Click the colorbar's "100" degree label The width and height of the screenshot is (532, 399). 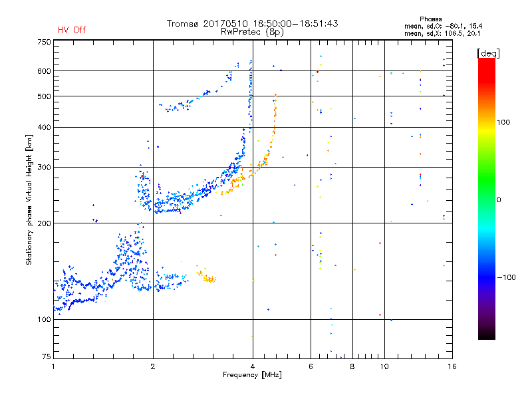503,122
